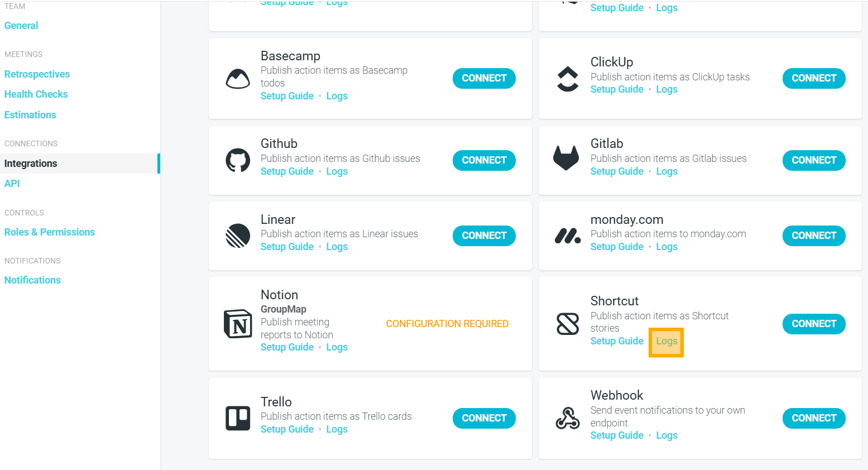This screenshot has width=868, height=470.
Task: Click the Shortcut logo icon
Action: (568, 324)
